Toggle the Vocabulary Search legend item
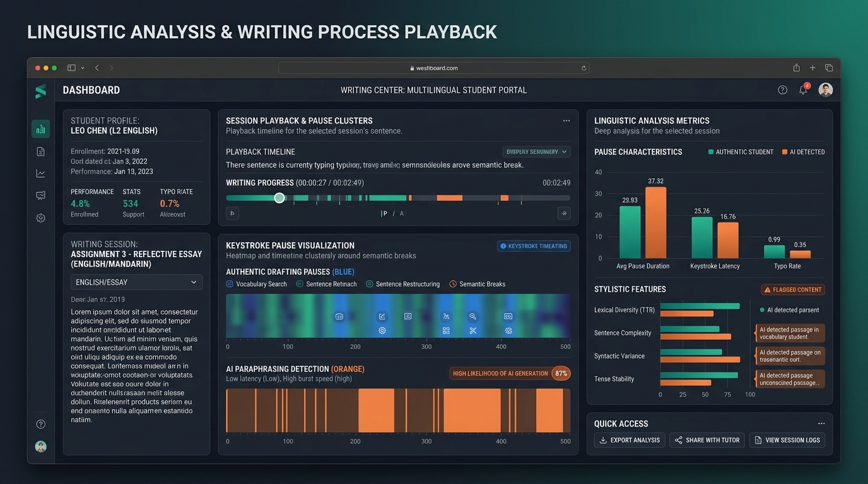 pyautogui.click(x=257, y=284)
